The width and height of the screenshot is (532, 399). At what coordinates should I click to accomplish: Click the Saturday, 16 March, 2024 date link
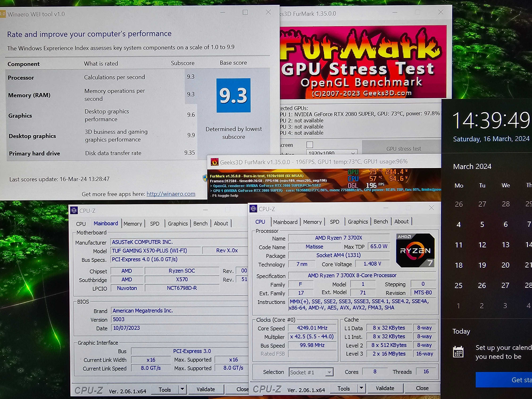491,139
